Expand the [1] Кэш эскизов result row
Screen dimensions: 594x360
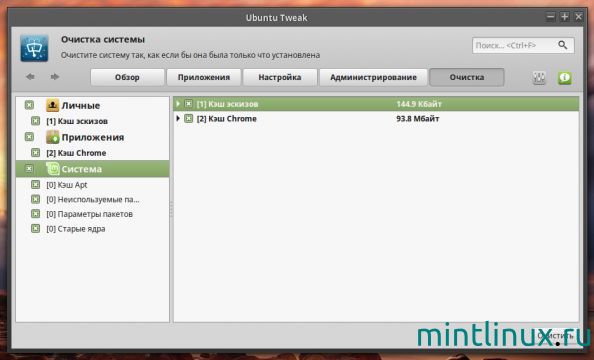pos(178,103)
